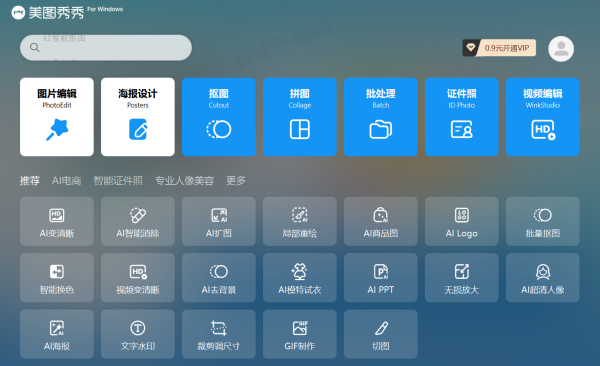
Task: Launch the 切图 tool
Action: coord(381,334)
